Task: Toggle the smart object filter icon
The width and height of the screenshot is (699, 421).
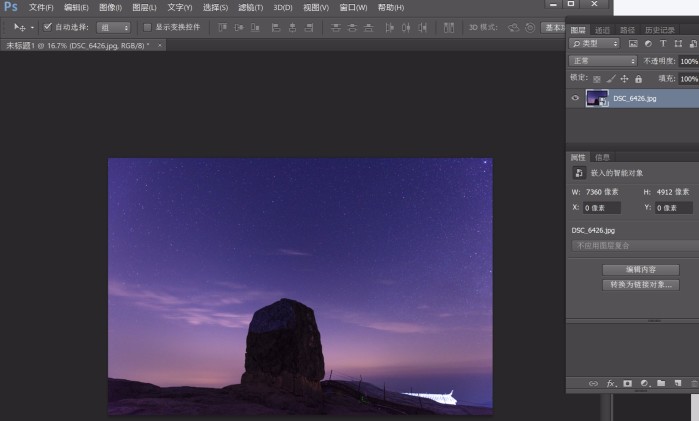Action: [693, 44]
